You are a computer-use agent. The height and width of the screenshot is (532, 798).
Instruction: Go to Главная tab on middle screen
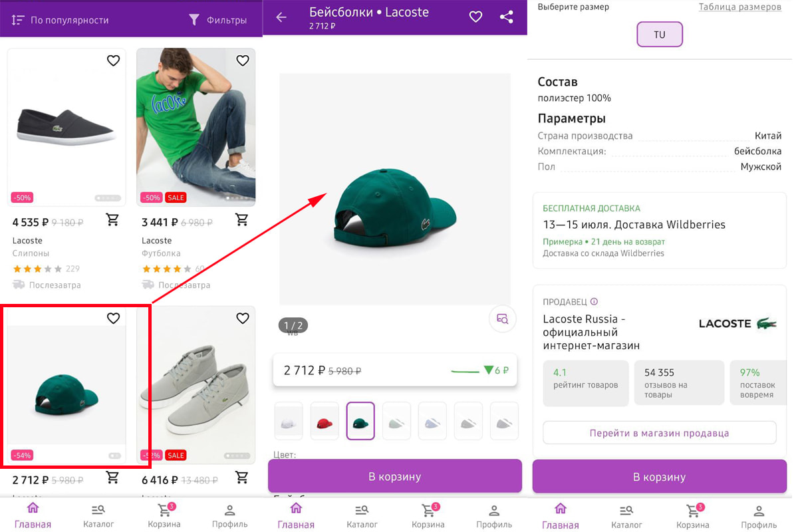coord(296,515)
